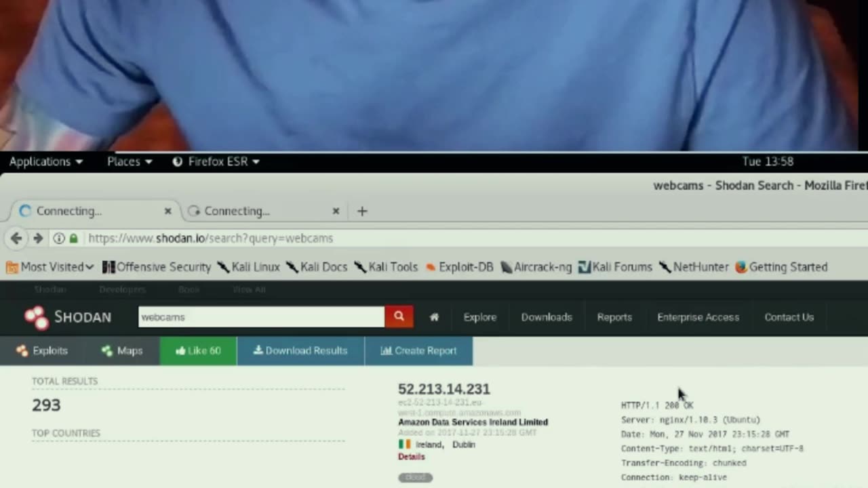The width and height of the screenshot is (868, 488).
Task: Open the Kali Linux bookmark
Action: 248,267
